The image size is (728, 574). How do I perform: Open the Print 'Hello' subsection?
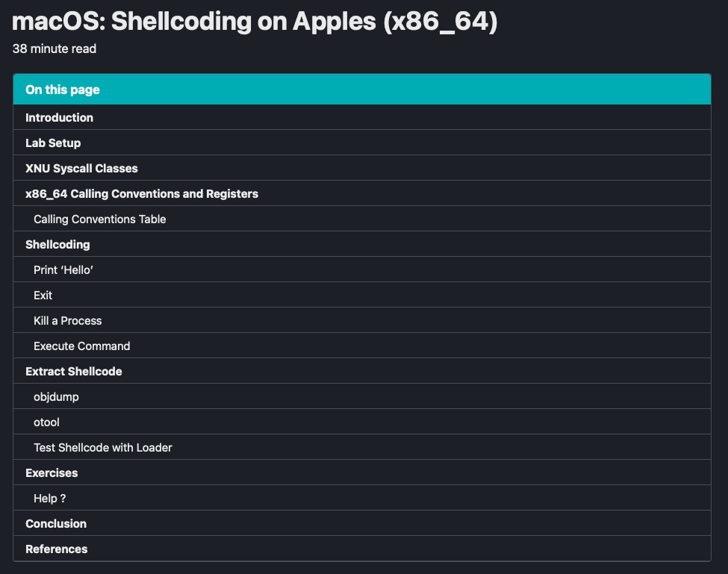click(x=361, y=269)
